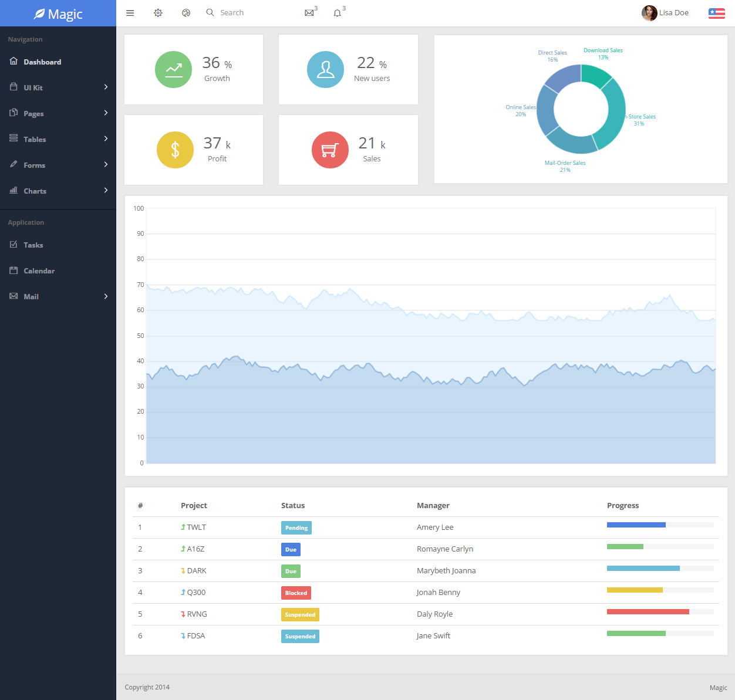This screenshot has height=700, width=735.
Task: Click the green Download Sales donut segment
Action: pos(595,75)
